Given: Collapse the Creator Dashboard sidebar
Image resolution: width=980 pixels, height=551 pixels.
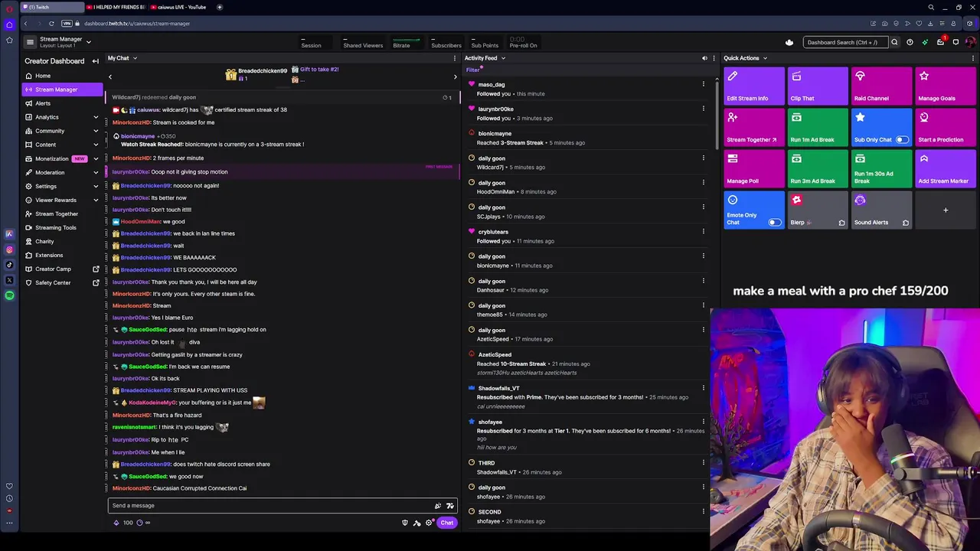Looking at the screenshot, I should pos(95,61).
